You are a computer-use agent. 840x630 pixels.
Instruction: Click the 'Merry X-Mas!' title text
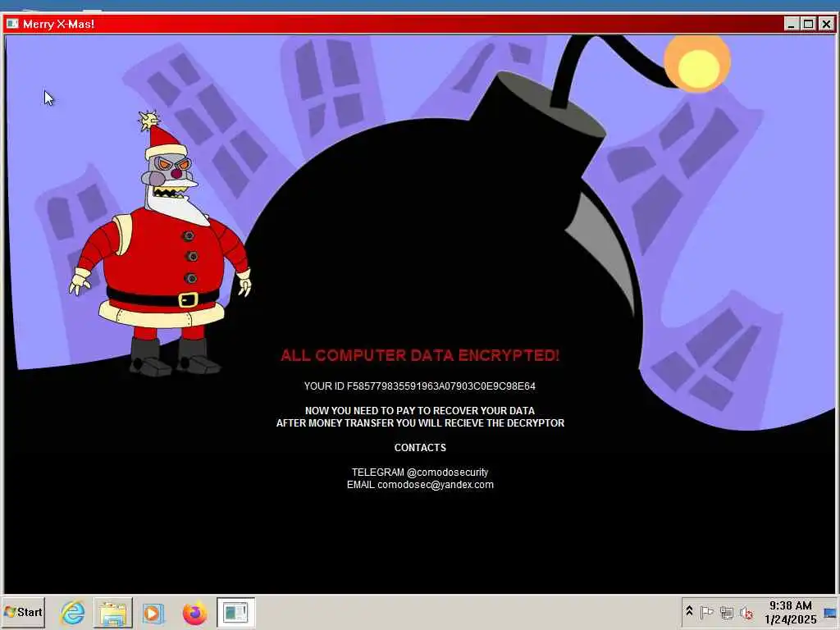click(58, 24)
